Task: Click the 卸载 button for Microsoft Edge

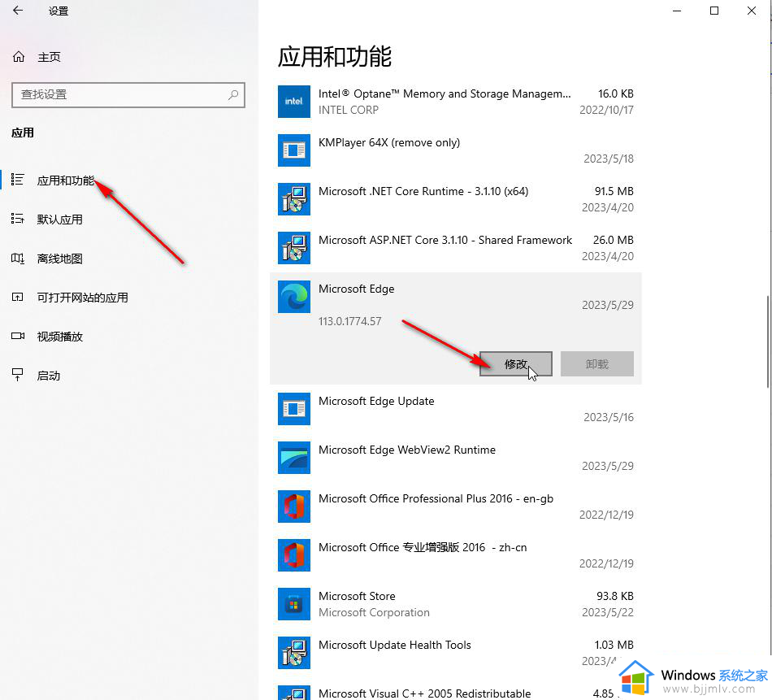Action: (x=596, y=363)
